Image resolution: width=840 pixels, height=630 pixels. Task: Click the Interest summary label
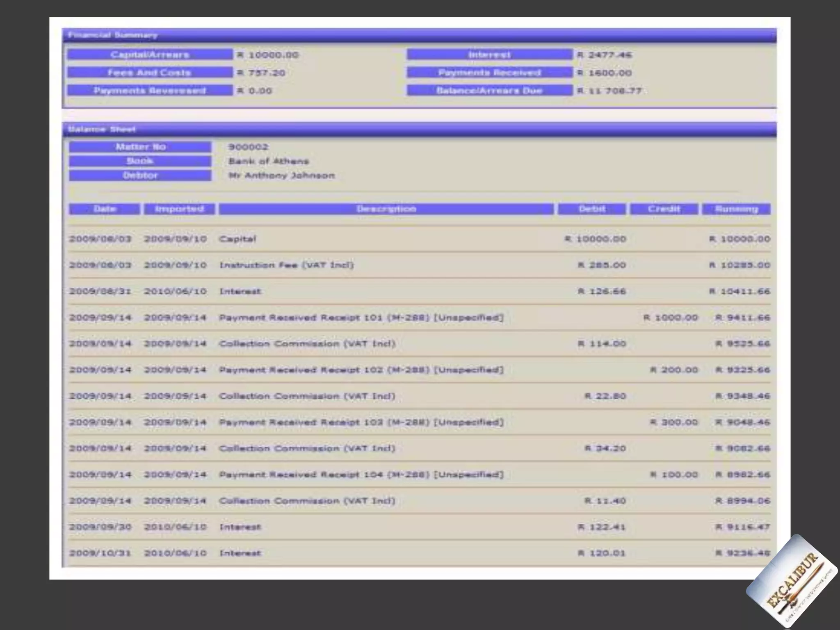[x=489, y=55]
